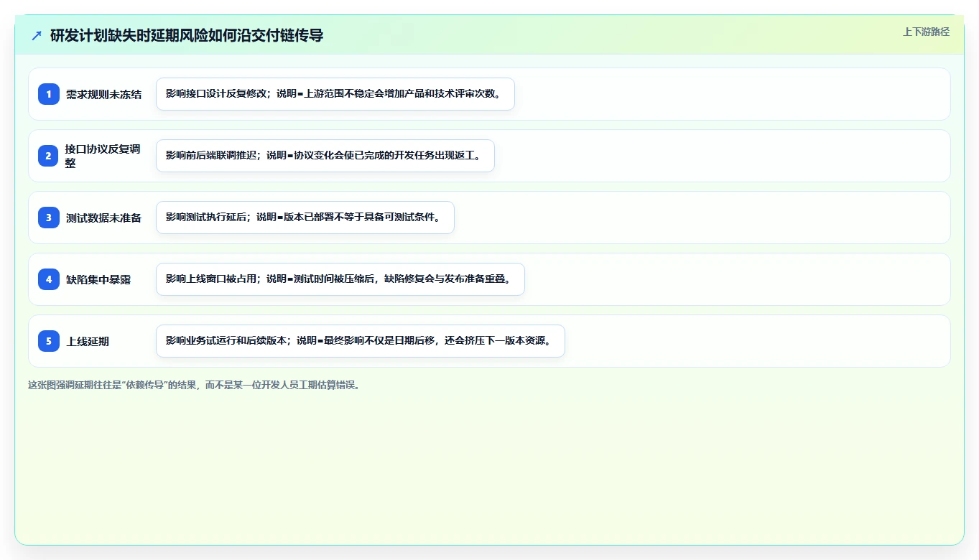
Task: Click the title 研发计划缺失时延期风险如何沿交付链传导
Action: pyautogui.click(x=187, y=35)
